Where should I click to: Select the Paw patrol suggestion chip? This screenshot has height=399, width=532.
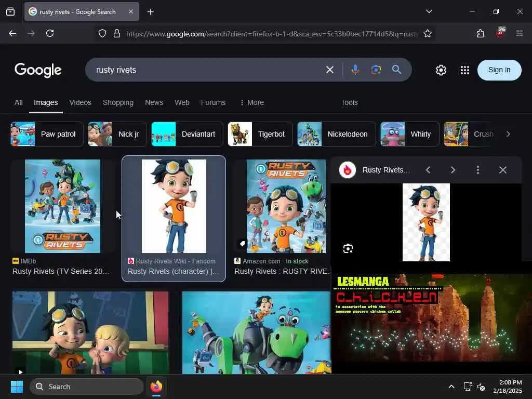click(x=47, y=134)
